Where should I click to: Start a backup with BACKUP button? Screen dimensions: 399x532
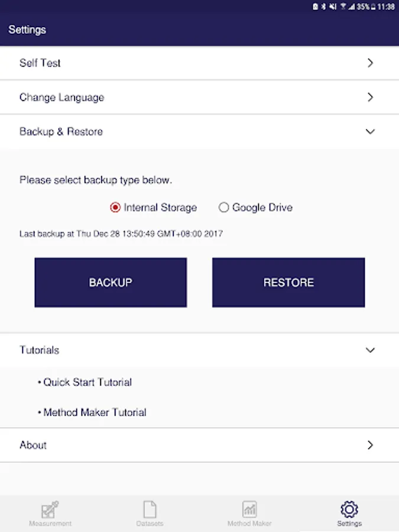(111, 283)
